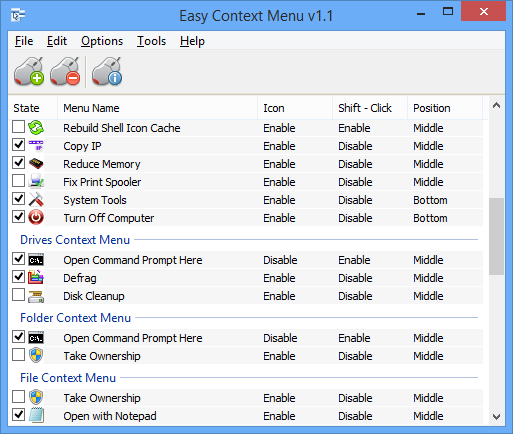Toggle the System Tools checkbox

tap(18, 198)
